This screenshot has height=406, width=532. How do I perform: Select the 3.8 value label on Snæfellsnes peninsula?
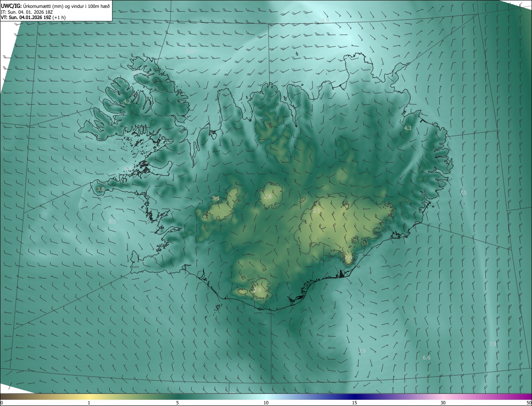coord(101,189)
